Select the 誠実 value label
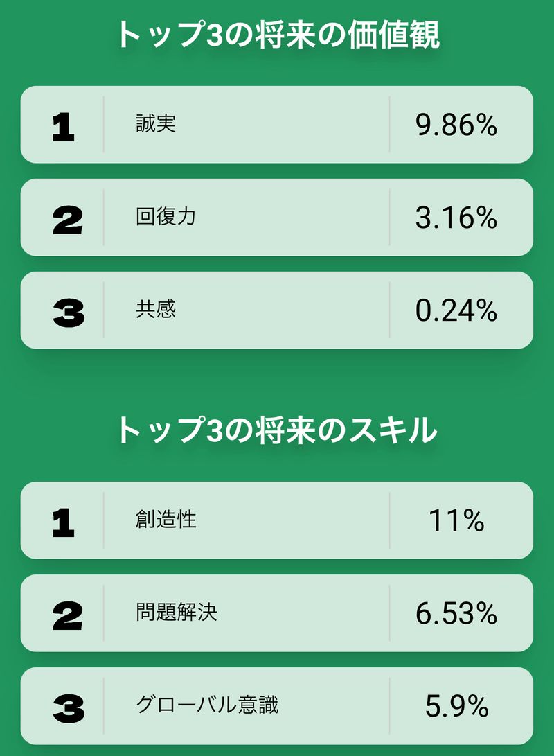 (156, 124)
